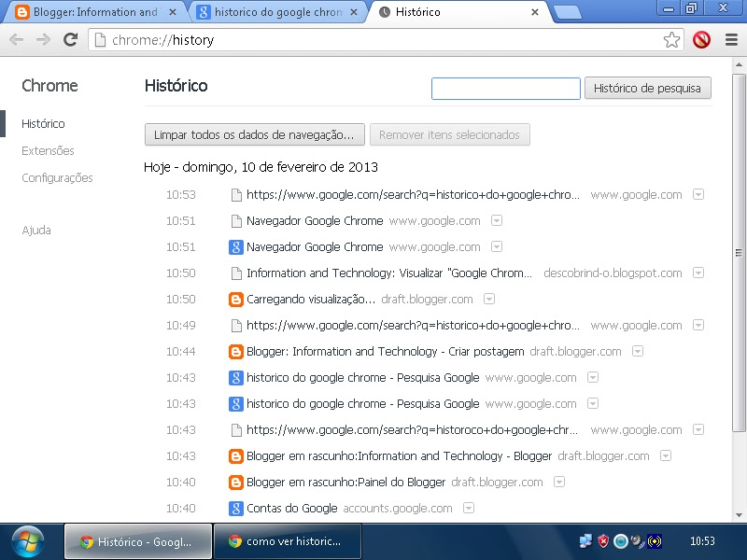Screen dimensions: 747x560
Task: Click the Google favicon on second Navegador Google Chrome row
Action: (236, 247)
